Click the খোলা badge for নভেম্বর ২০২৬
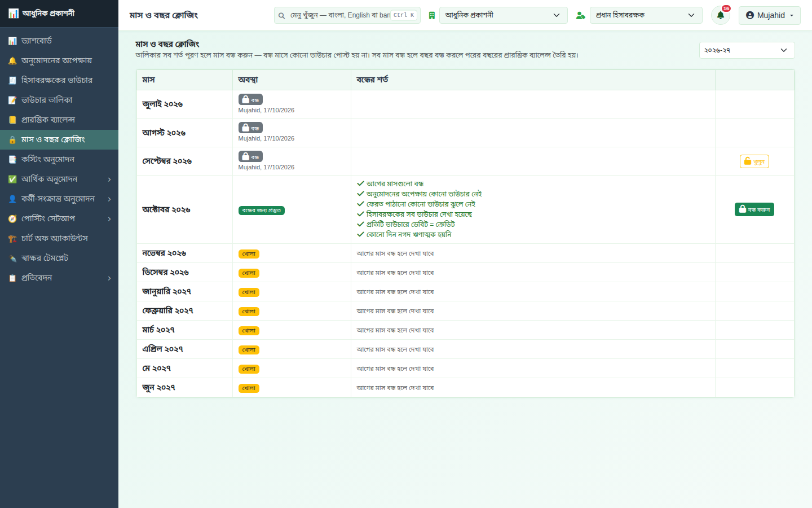The image size is (812, 508). (x=249, y=254)
